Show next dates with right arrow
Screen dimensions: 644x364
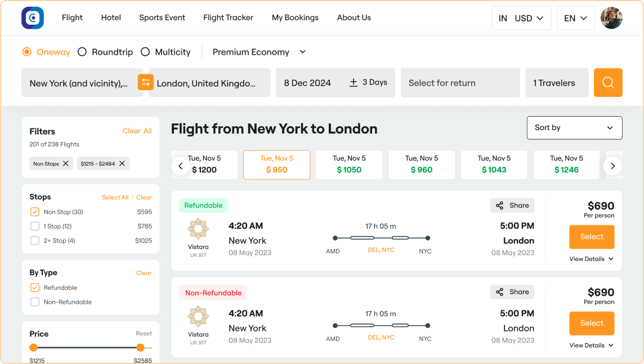coord(612,166)
